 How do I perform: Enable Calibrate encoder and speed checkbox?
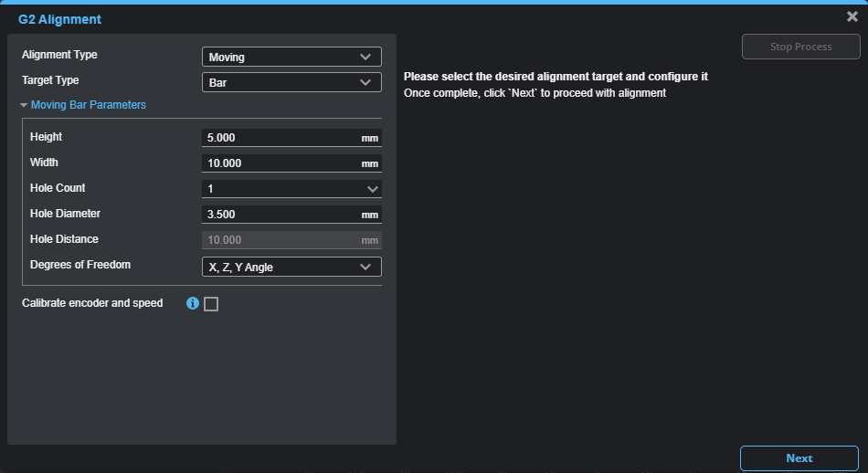pyautogui.click(x=211, y=304)
